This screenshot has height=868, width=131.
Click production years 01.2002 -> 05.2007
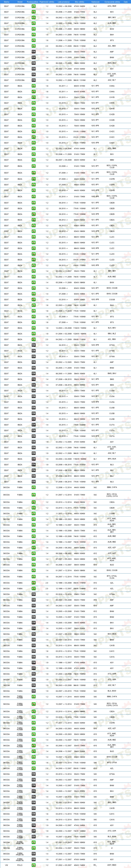(64, 865)
